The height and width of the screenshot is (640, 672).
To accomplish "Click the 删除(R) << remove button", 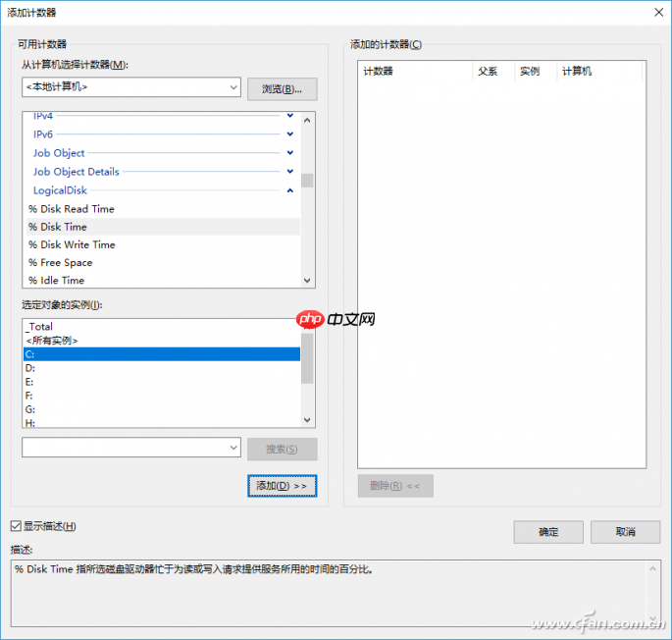I will tap(395, 486).
